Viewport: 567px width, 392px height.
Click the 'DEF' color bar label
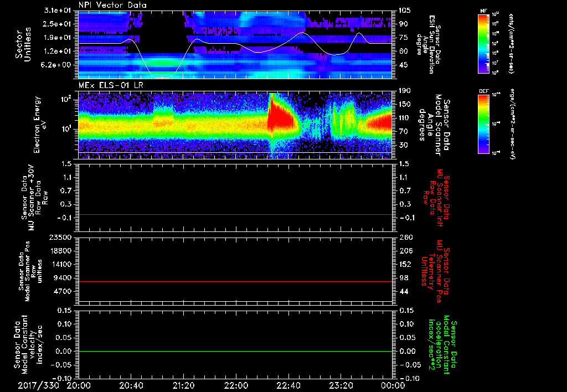pos(483,91)
